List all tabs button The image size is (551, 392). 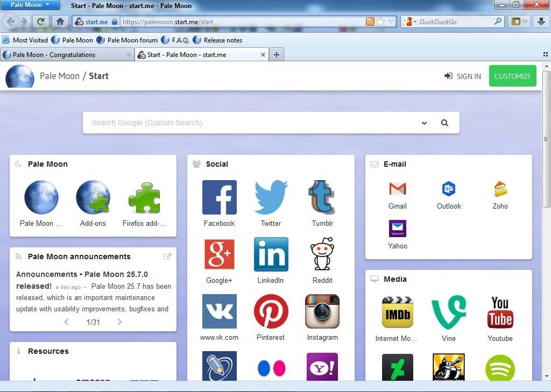click(x=546, y=54)
